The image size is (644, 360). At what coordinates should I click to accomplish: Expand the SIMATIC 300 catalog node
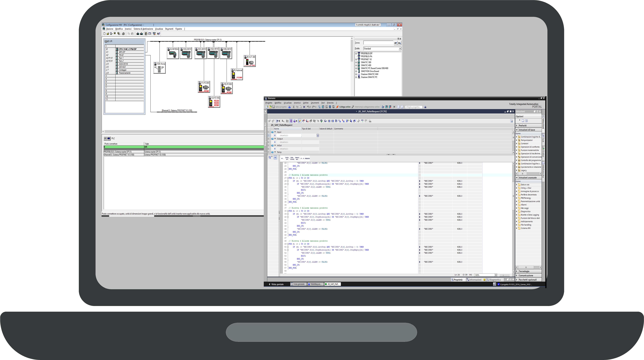(356, 63)
